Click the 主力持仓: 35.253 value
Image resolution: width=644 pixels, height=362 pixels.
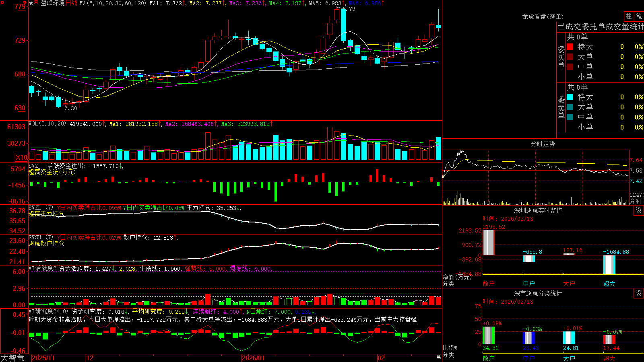click(x=213, y=208)
